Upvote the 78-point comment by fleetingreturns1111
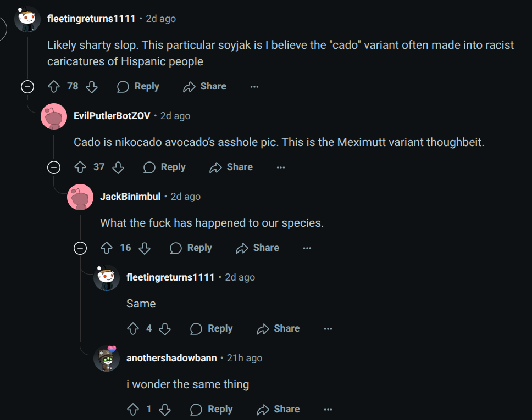 point(54,86)
